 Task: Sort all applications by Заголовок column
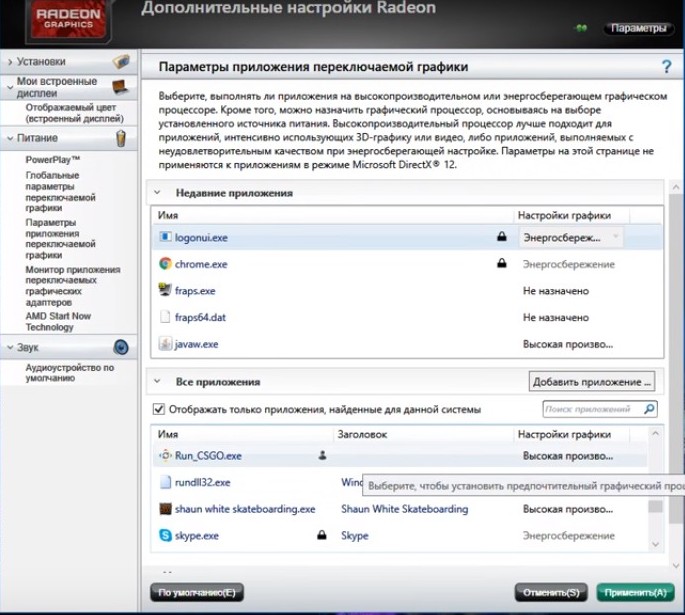(x=362, y=435)
